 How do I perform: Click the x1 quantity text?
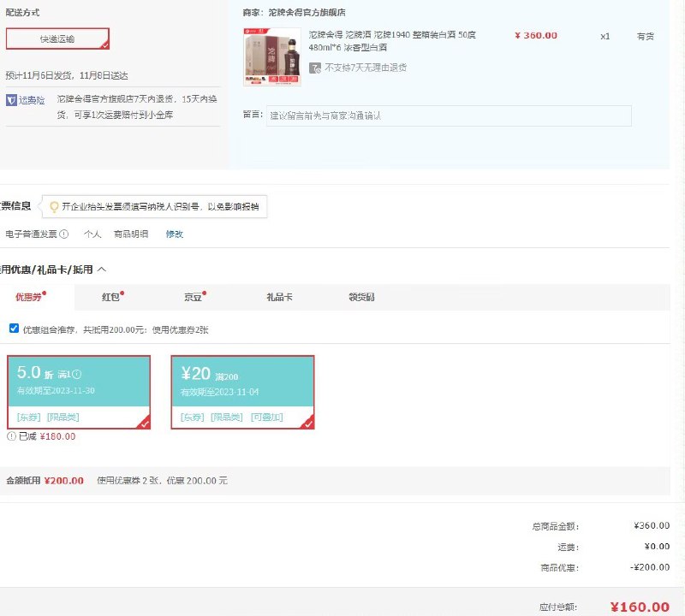(605, 36)
